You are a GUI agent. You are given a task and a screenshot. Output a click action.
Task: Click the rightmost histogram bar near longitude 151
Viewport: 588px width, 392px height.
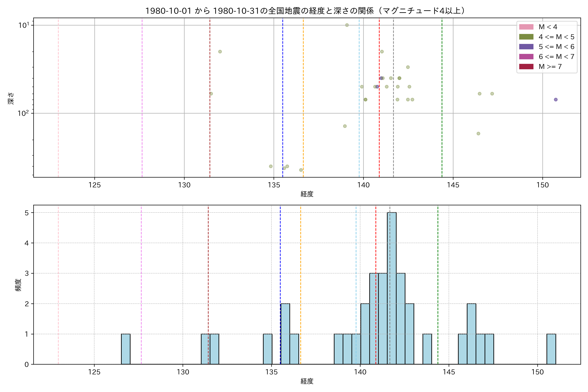(551, 349)
